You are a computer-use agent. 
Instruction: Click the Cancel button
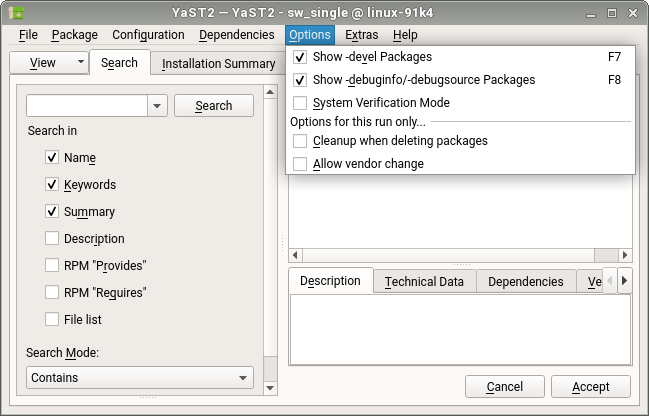point(504,387)
